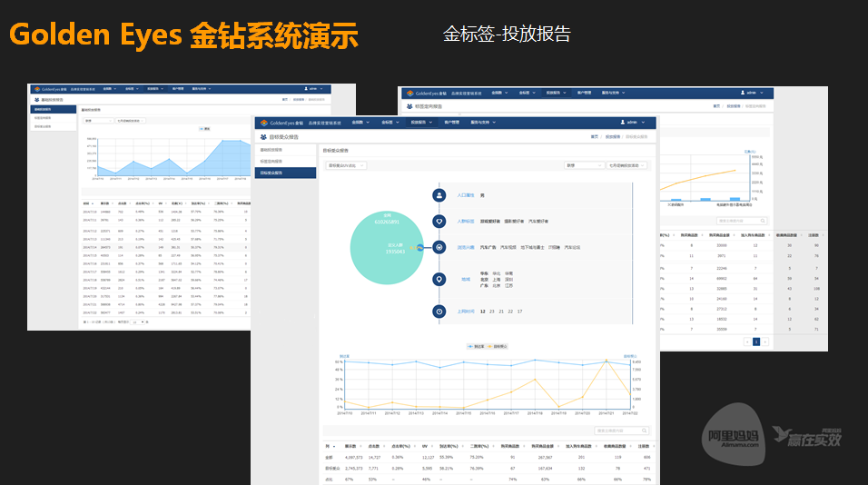Click 投放报告 breadcrumb in front window
Screen dimensions: 868x485
coord(612,137)
